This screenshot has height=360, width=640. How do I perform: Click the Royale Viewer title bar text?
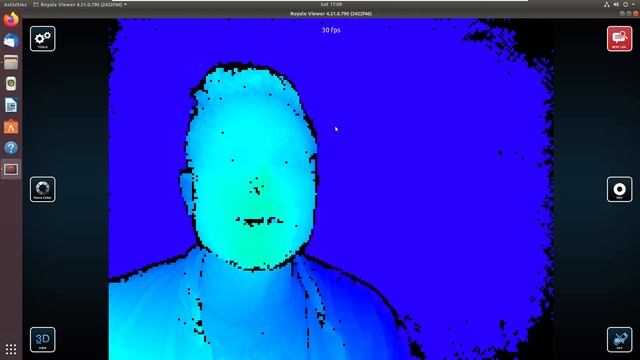tap(331, 13)
